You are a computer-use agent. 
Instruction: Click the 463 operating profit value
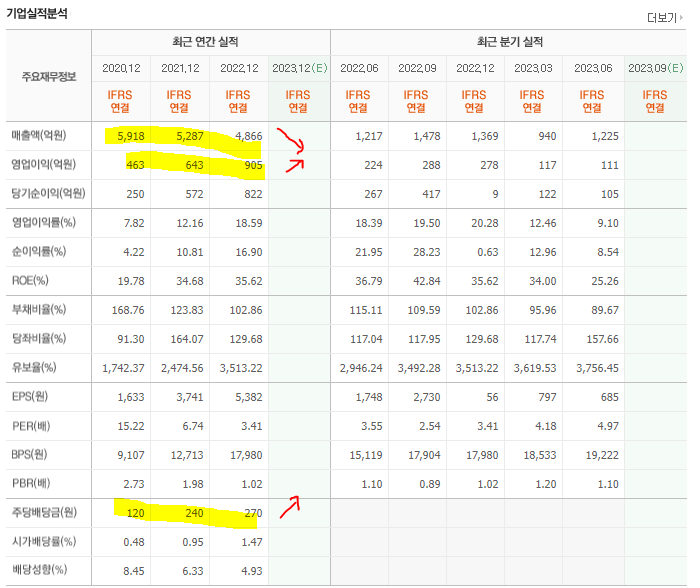coord(135,165)
